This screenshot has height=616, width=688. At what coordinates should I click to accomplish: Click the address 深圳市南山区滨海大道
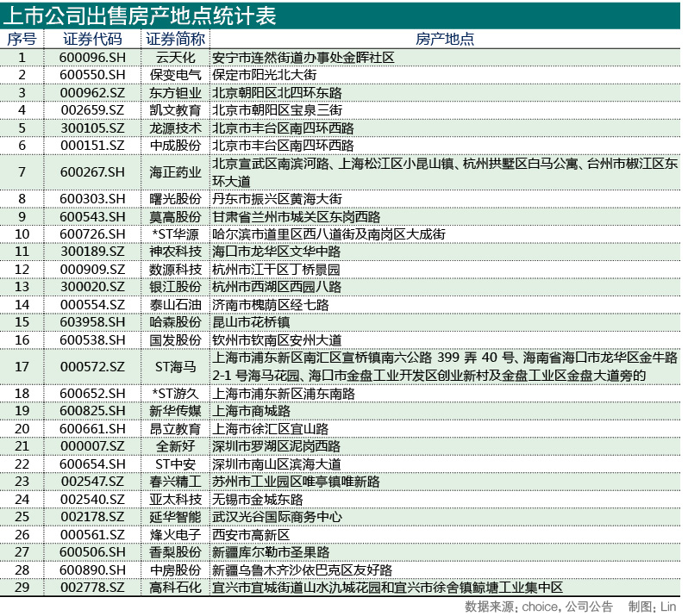click(278, 464)
